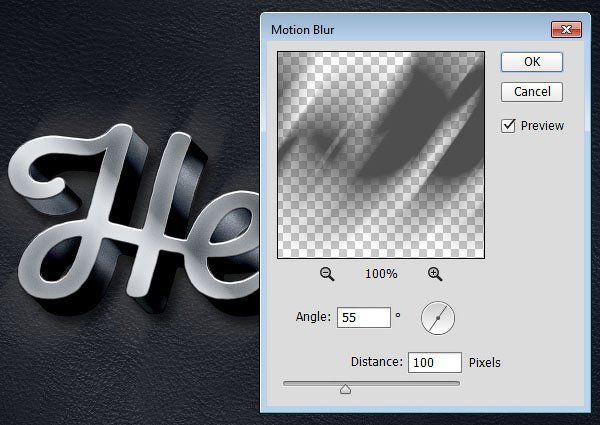Viewport: 600px width, 425px height.
Task: Zoom in the blur preview
Action: pos(435,274)
